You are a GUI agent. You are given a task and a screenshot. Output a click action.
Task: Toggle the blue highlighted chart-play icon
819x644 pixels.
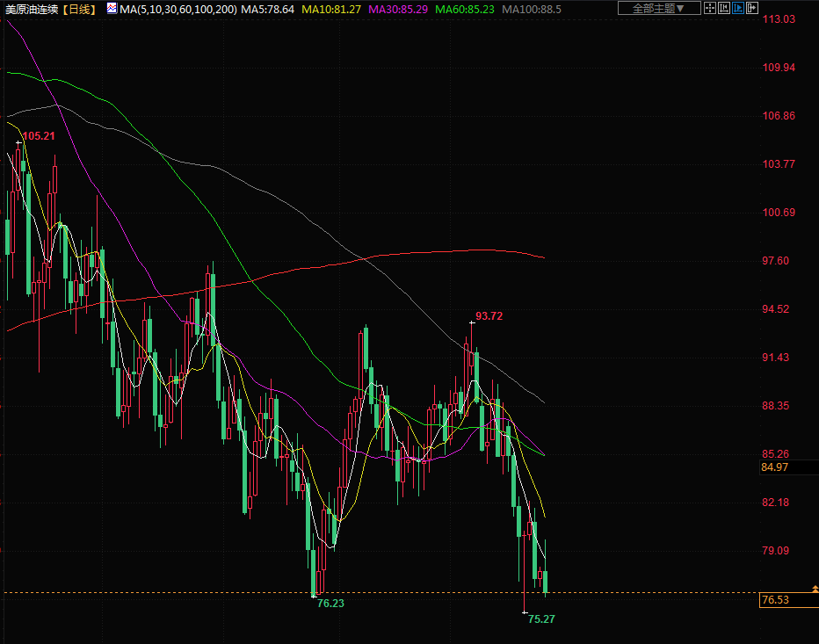click(x=739, y=9)
